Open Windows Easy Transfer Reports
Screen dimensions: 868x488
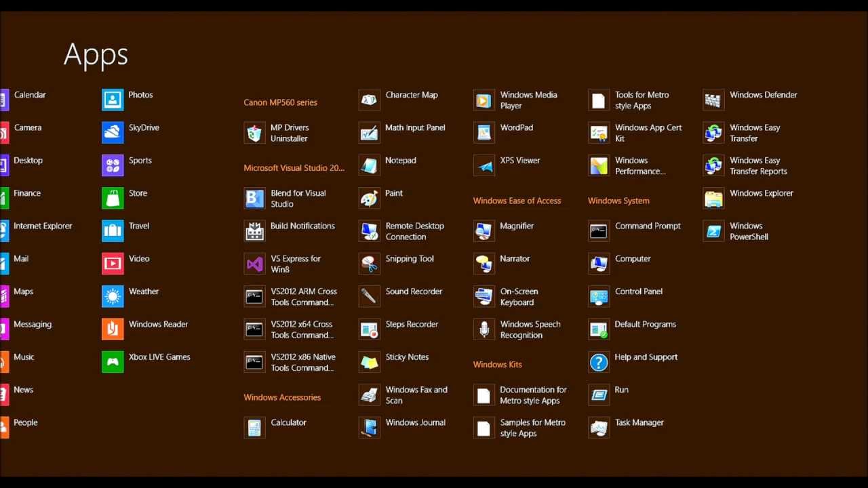click(758, 166)
